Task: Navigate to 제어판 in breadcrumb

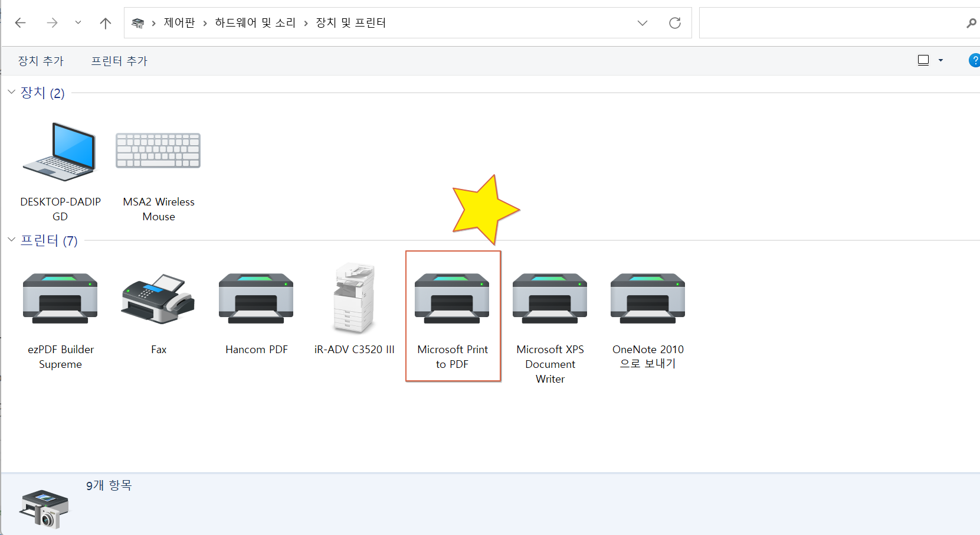Action: 179,23
